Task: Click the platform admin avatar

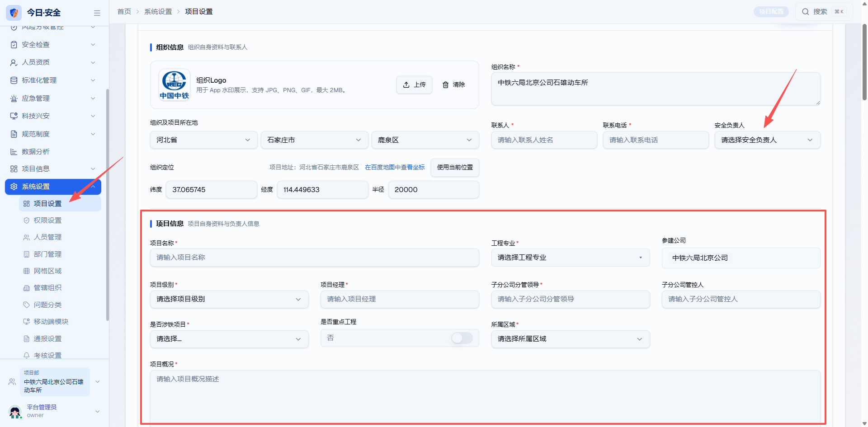Action: point(15,412)
